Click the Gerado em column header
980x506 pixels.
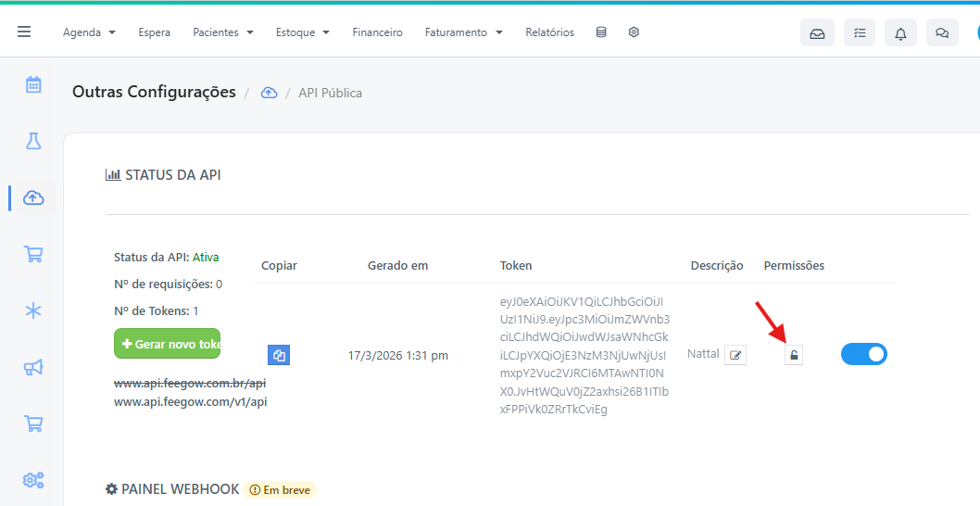(x=398, y=265)
